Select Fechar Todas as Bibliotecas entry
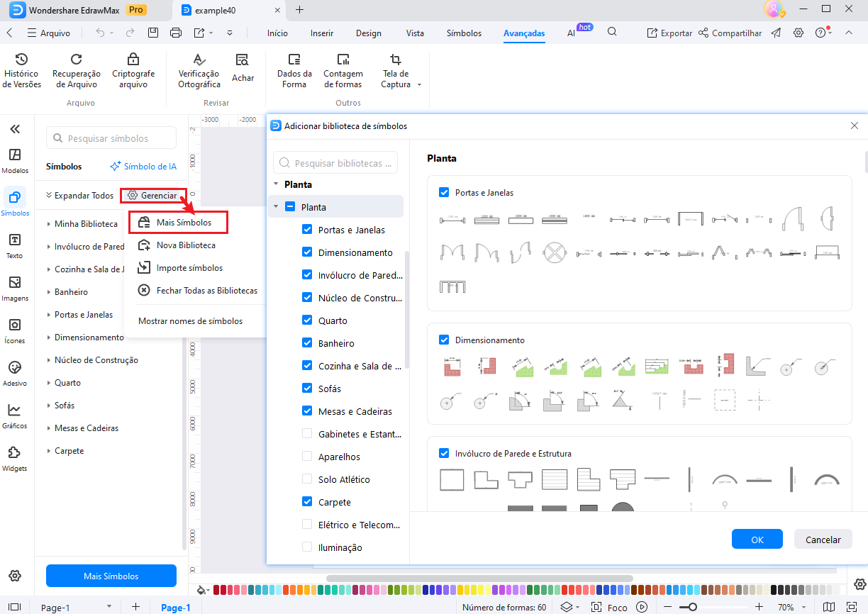 pyautogui.click(x=197, y=290)
